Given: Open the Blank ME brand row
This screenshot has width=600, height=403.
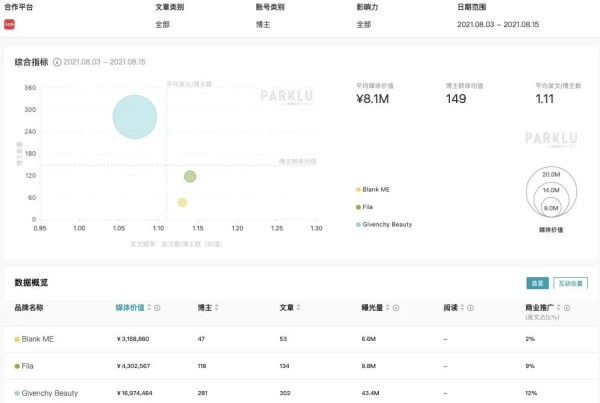Looking at the screenshot, I should pyautogui.click(x=300, y=339).
